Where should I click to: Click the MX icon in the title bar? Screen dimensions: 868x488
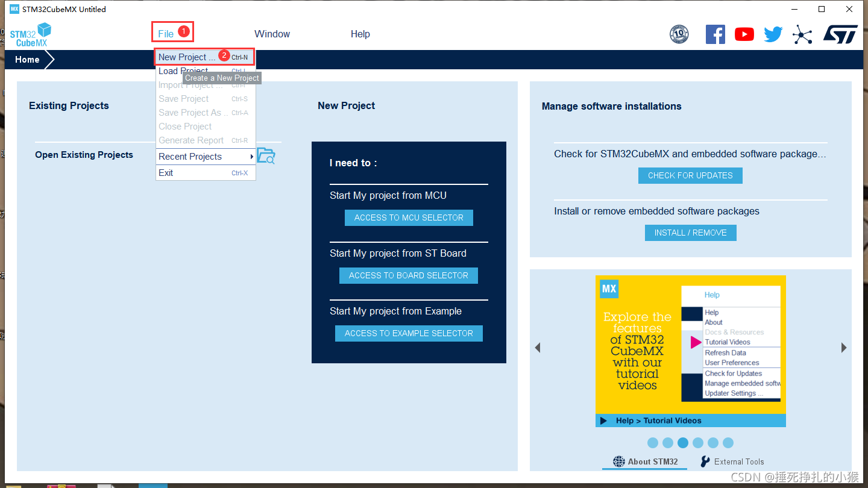click(14, 9)
